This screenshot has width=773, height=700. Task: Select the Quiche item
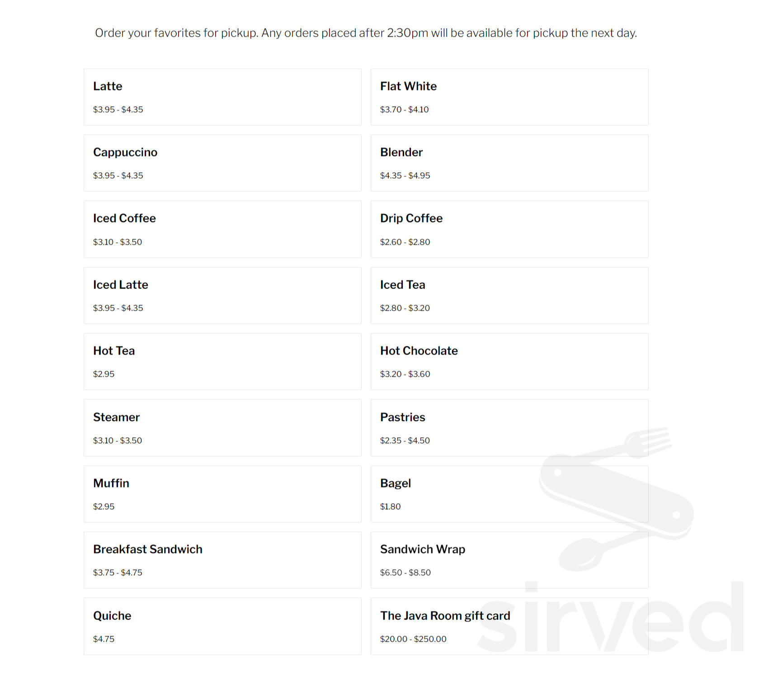click(222, 626)
